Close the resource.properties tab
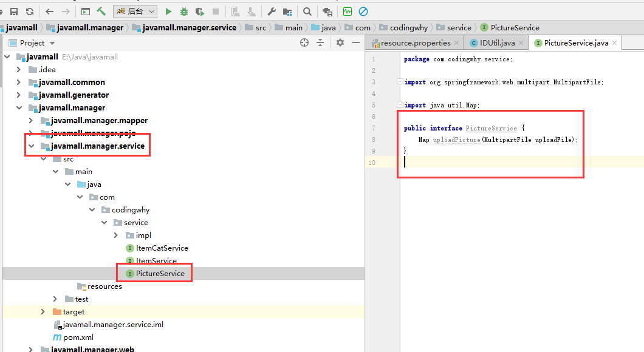Screen dimensions: 644x352 [x=456, y=42]
